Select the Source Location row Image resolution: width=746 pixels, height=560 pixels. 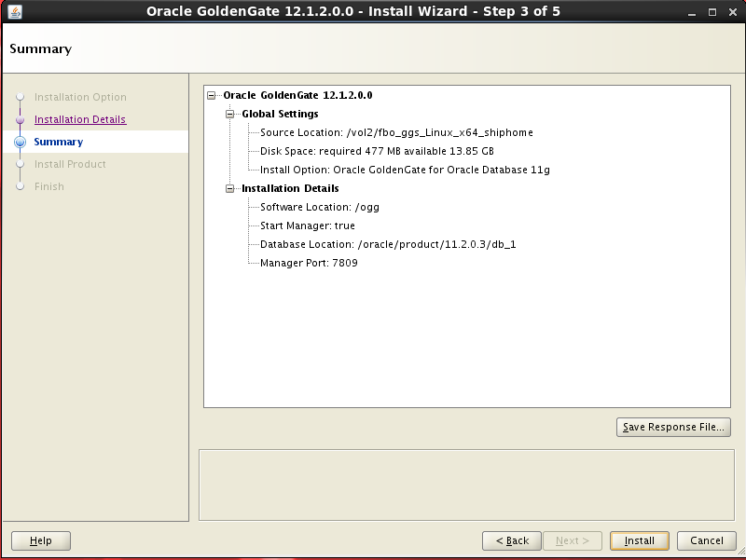coord(396,132)
